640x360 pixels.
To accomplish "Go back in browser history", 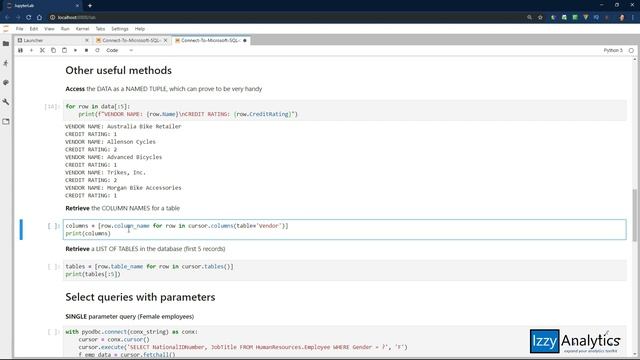I will click(7, 17).
